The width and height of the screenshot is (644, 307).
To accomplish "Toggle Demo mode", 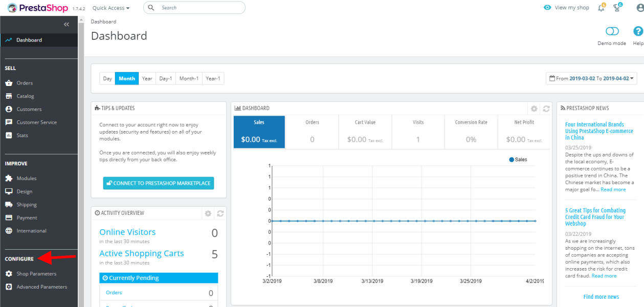I will 612,31.
